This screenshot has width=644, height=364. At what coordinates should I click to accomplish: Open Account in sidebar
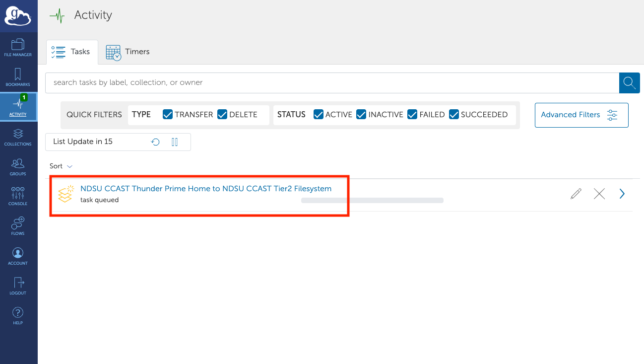coord(18,256)
